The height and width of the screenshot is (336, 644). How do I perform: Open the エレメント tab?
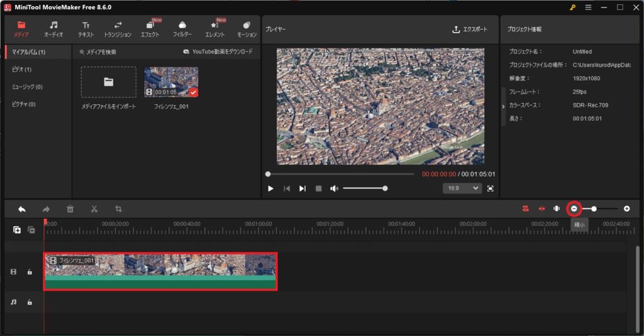[215, 30]
